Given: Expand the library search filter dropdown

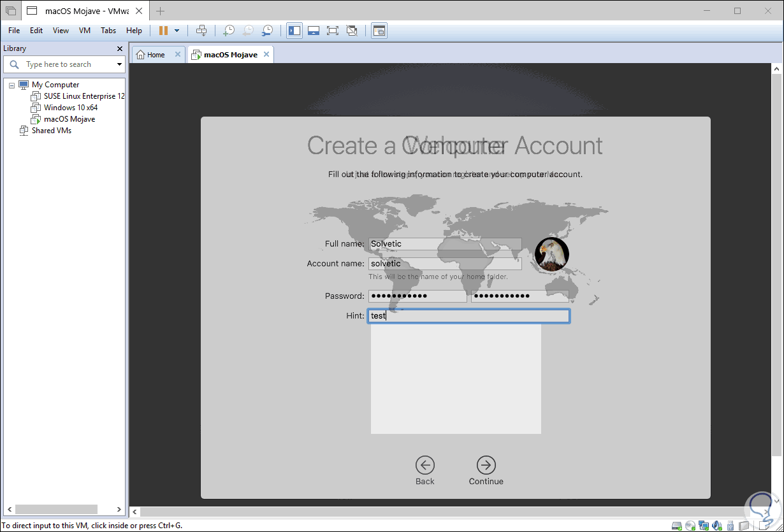Looking at the screenshot, I should point(119,64).
